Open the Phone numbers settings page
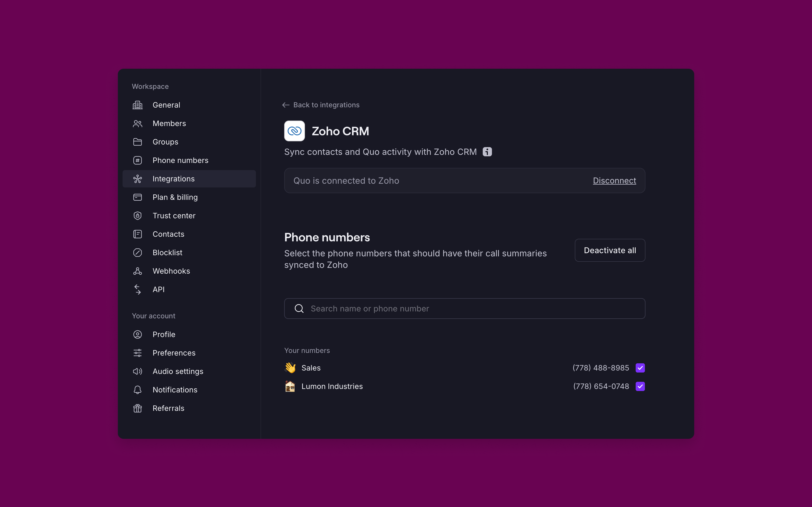This screenshot has width=812, height=507. tap(180, 160)
